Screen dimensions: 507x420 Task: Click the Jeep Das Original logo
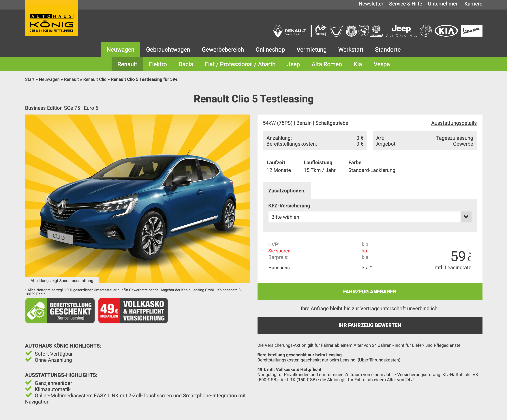tap(401, 31)
